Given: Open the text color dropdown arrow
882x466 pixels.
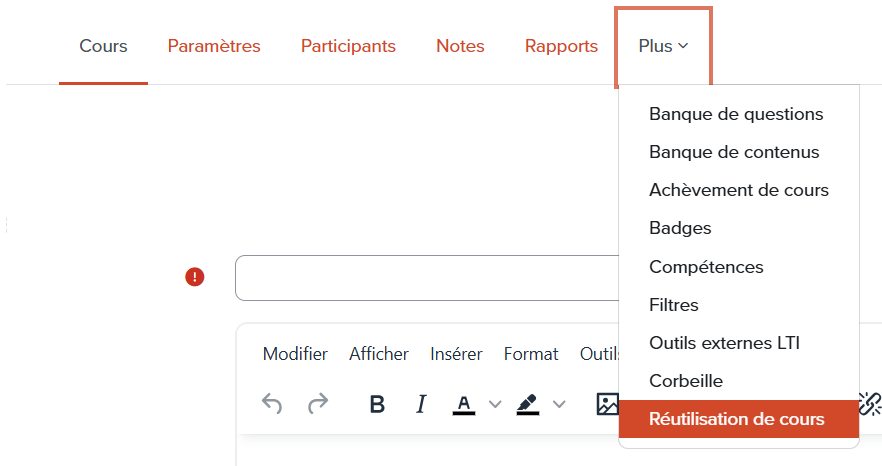Looking at the screenshot, I should 494,404.
